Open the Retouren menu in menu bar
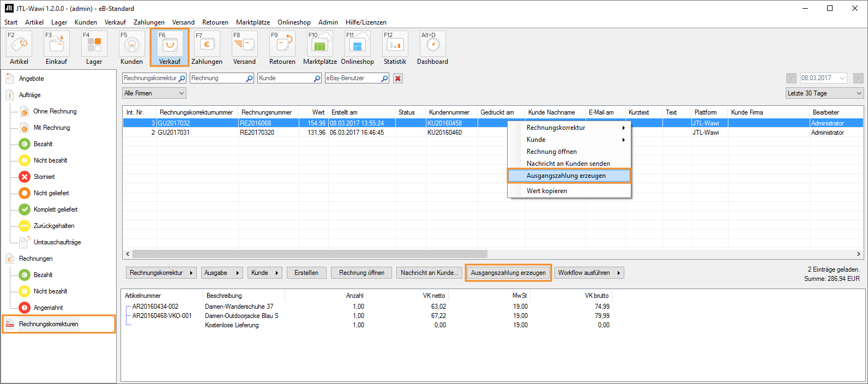Viewport: 868px width, 384px height. tap(215, 22)
